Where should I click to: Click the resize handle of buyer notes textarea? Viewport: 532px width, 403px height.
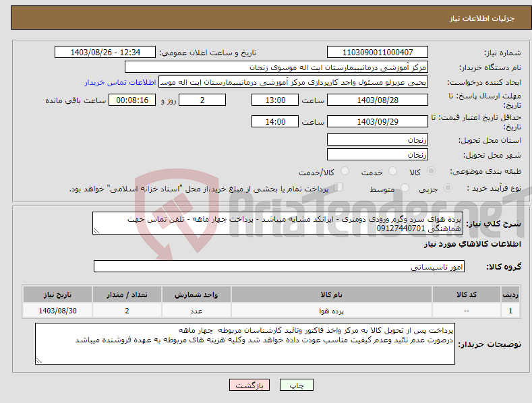39,361
